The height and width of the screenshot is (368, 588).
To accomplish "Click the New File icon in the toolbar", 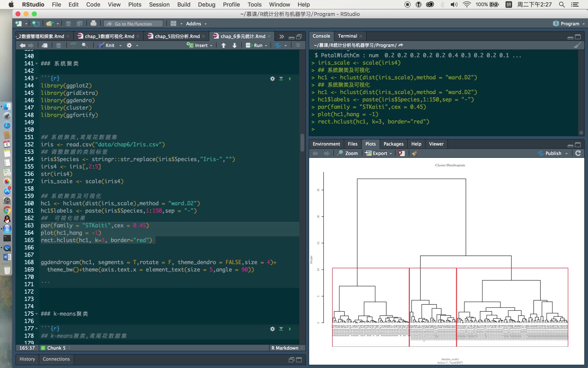I will click(18, 24).
